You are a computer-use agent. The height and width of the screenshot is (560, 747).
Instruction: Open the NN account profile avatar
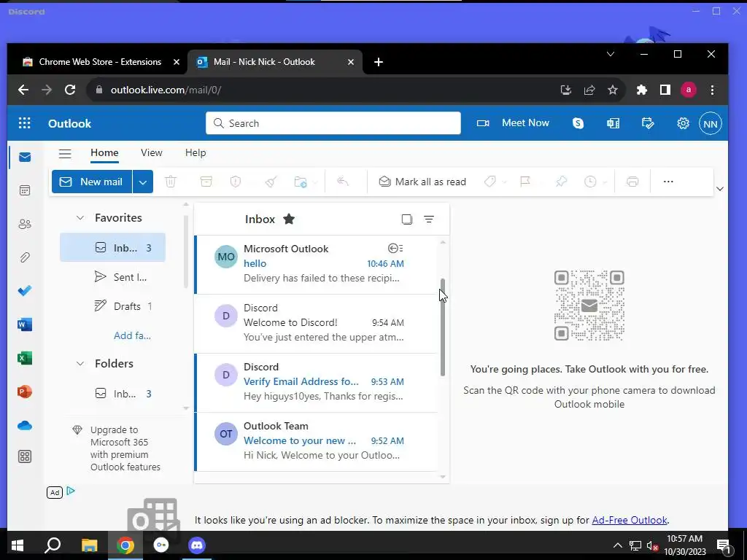coord(711,124)
